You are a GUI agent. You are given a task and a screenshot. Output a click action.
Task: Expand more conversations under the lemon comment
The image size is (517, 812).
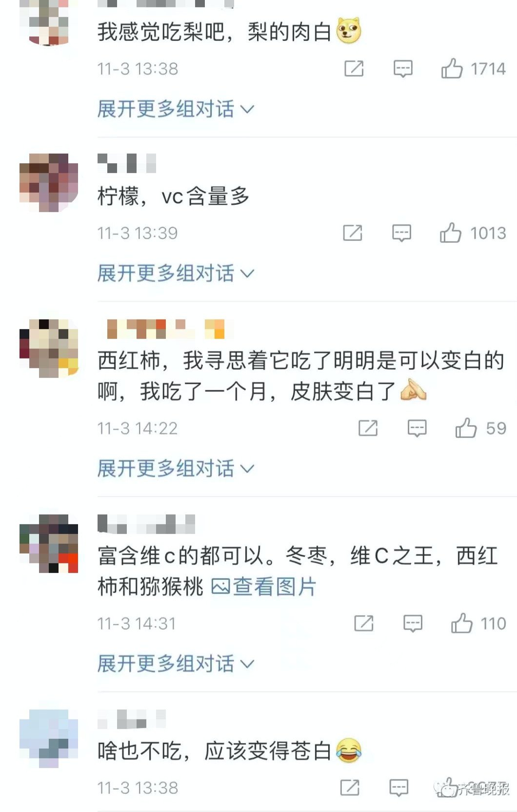coord(176,273)
